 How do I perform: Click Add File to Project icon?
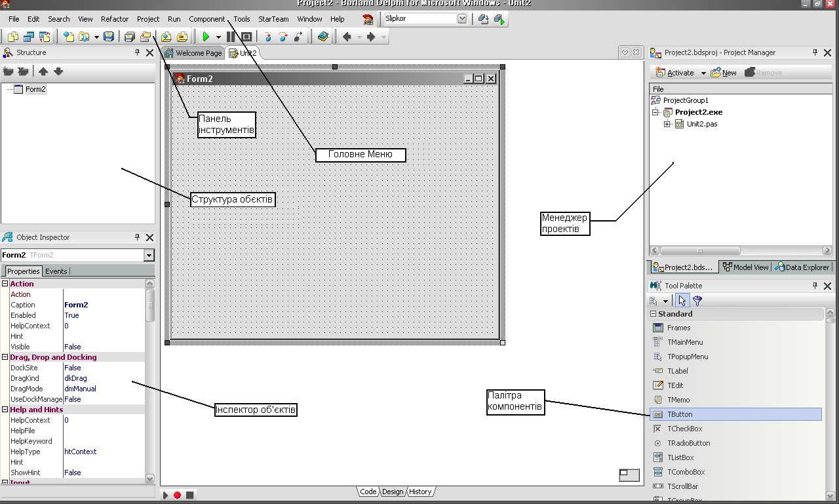click(x=166, y=37)
